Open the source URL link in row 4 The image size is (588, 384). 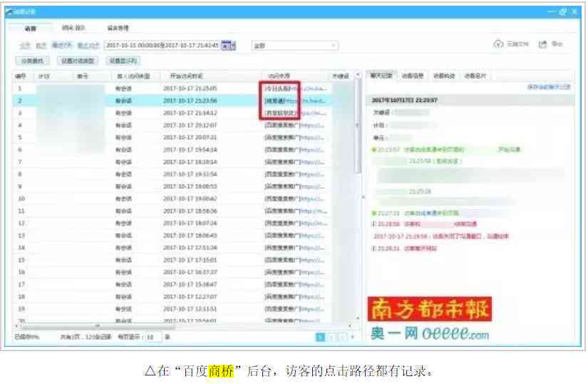coord(313,125)
